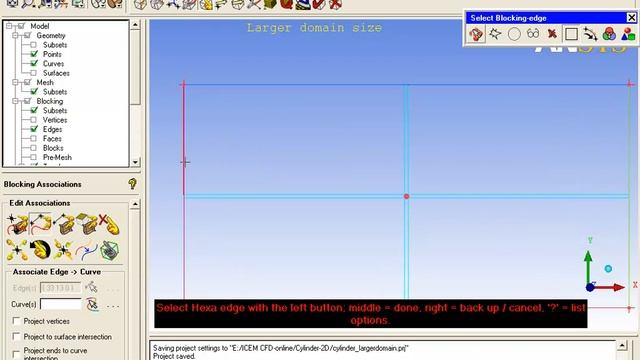The image size is (640, 360).
Task: Toggle the Blocking branch checkbox
Action: pos(27,101)
